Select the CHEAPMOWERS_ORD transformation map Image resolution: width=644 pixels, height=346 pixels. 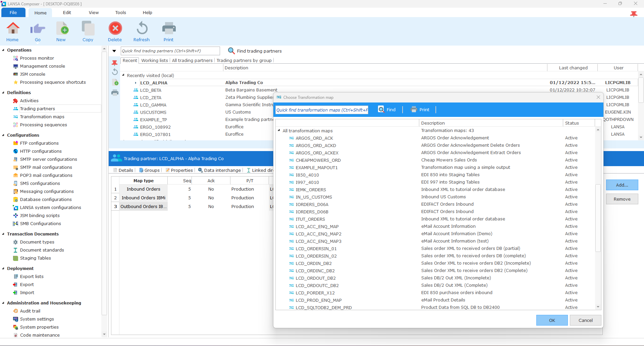(x=318, y=160)
